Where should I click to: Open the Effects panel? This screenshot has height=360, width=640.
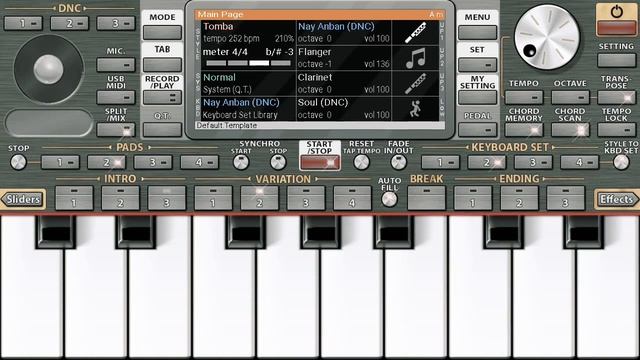coord(617,199)
